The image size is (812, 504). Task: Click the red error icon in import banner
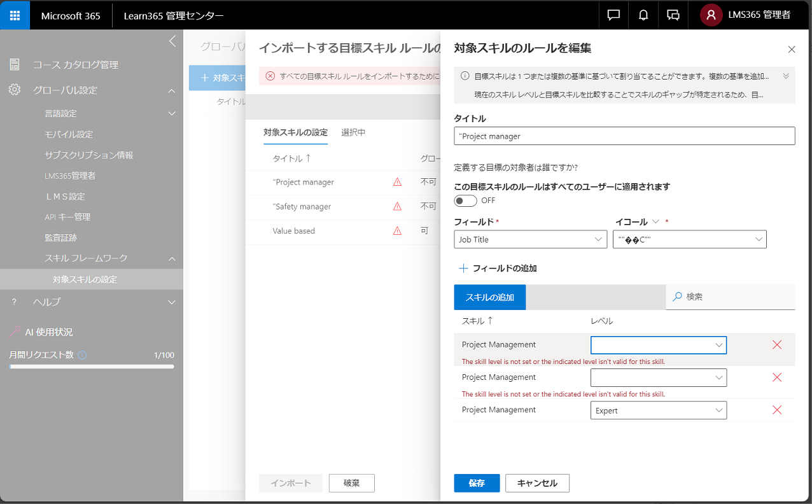(270, 76)
